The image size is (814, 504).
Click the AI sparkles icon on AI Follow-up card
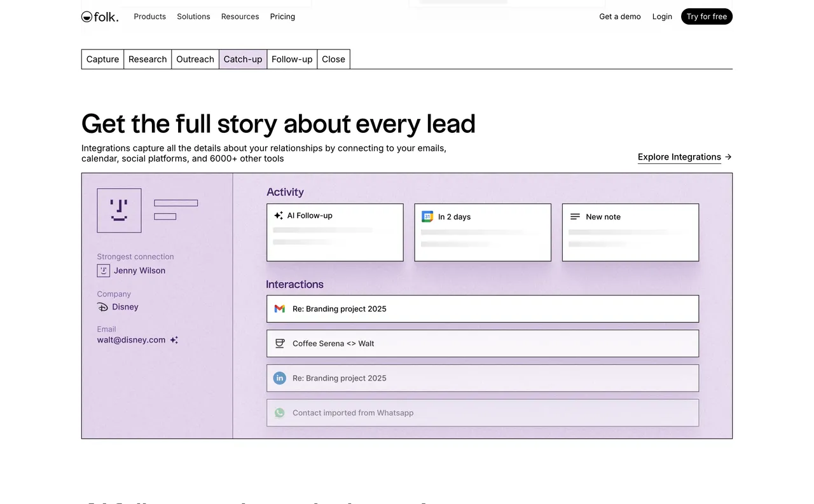click(278, 215)
